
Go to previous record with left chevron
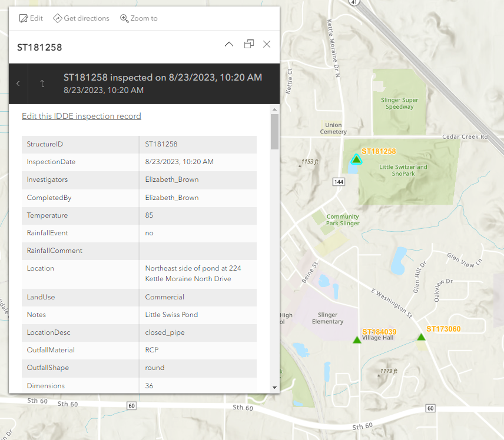pyautogui.click(x=18, y=84)
